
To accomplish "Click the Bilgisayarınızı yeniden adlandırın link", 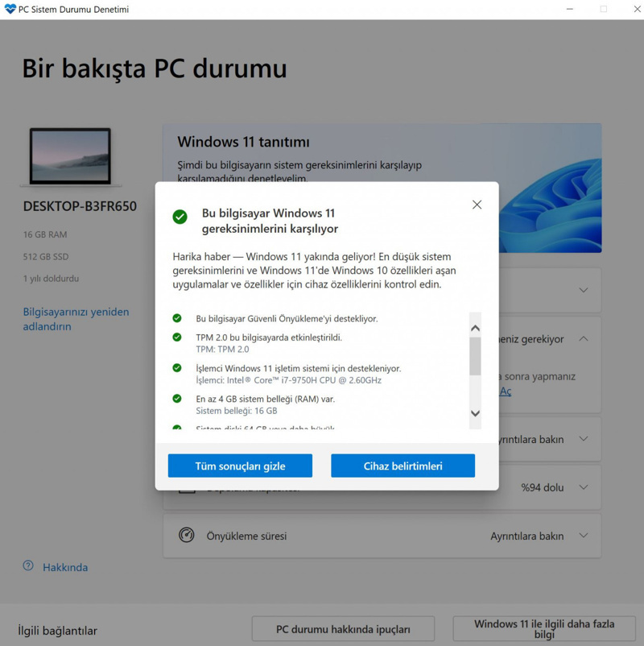I will click(x=75, y=318).
